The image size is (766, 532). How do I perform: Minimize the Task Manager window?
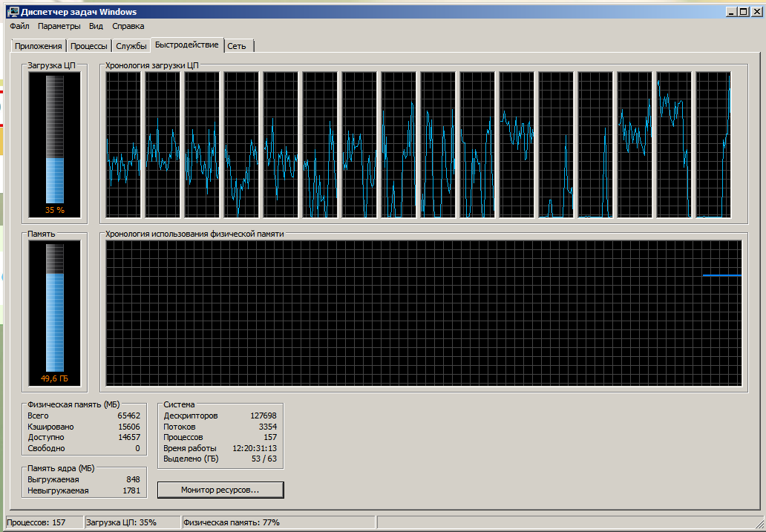coord(732,12)
